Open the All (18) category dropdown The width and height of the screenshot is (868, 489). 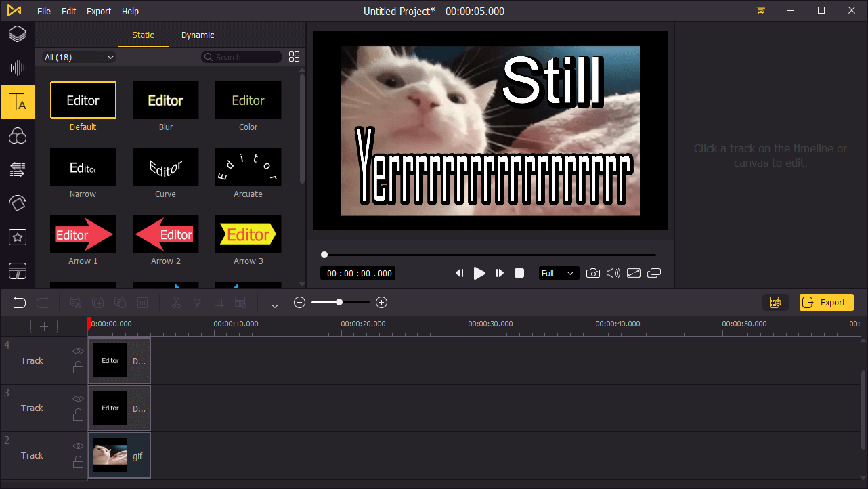click(x=79, y=58)
